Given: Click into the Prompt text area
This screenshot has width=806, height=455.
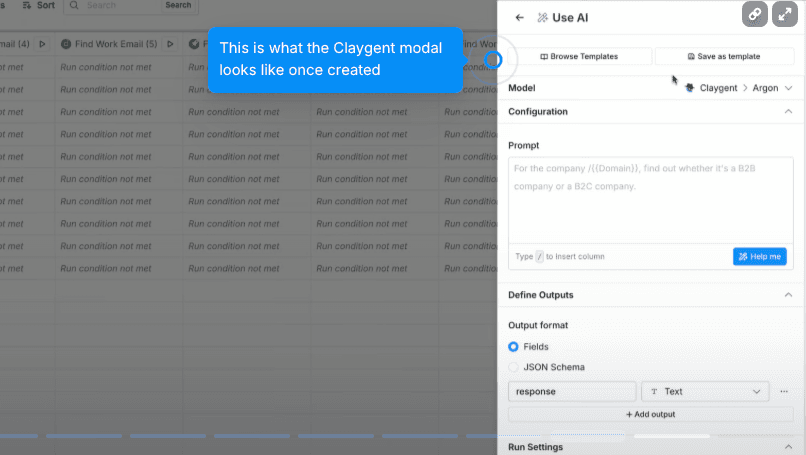Looking at the screenshot, I should [650, 200].
